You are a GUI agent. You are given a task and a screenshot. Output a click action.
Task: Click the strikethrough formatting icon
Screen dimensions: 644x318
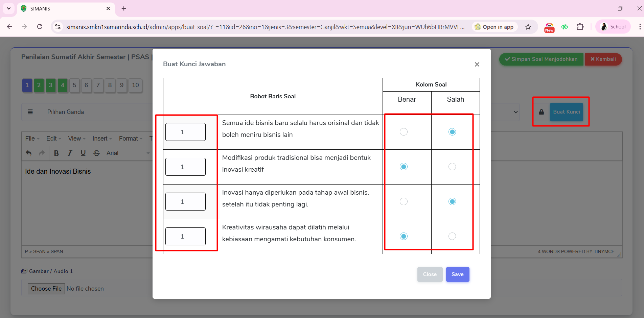point(97,153)
